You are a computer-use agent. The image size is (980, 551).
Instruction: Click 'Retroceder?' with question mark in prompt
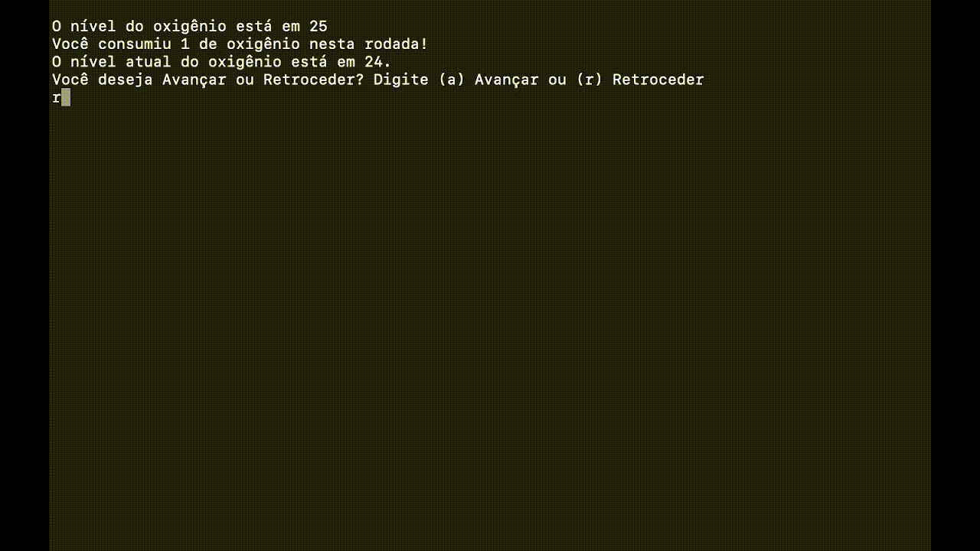tap(314, 80)
